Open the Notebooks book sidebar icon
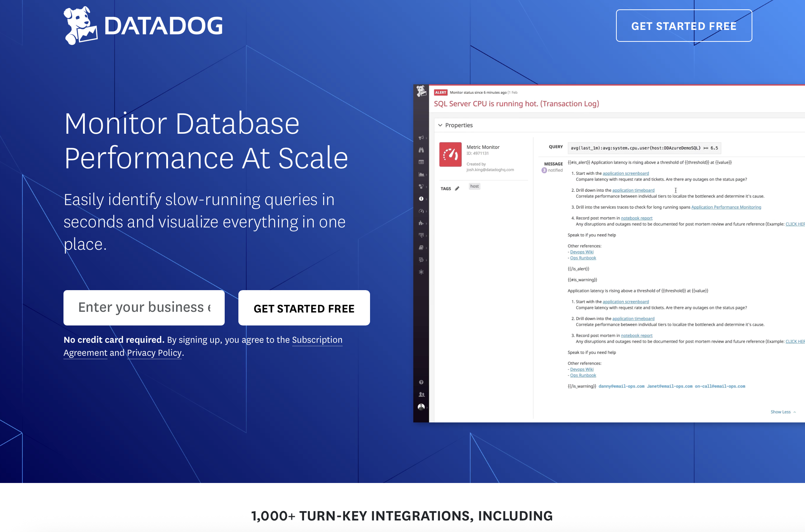 [x=421, y=248]
